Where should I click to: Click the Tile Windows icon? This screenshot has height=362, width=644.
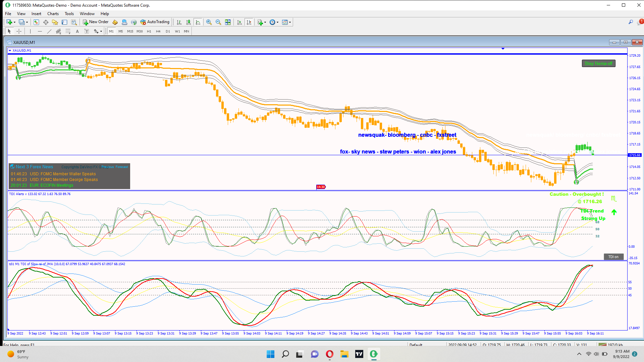tap(228, 22)
